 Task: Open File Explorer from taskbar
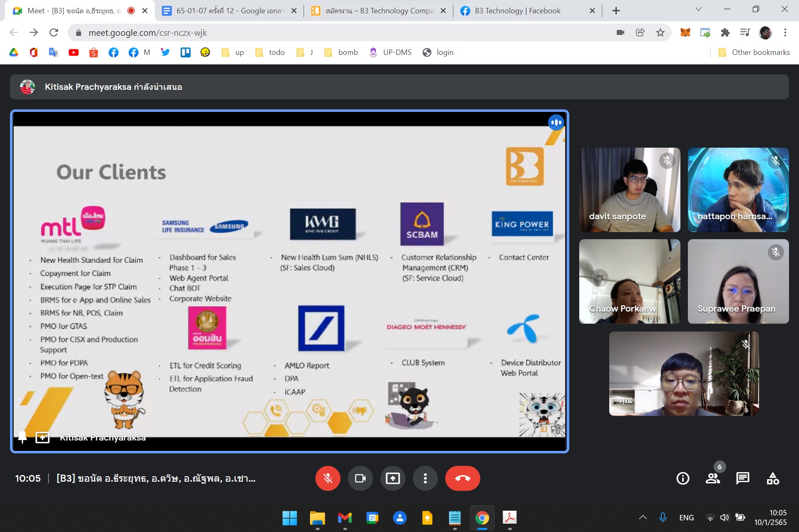pos(317,518)
